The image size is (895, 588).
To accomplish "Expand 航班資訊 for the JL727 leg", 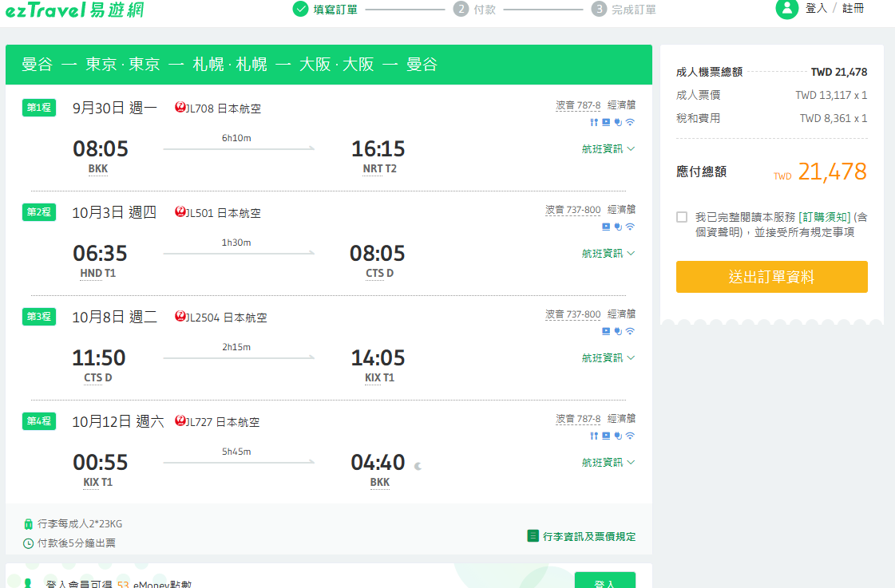I will coord(608,463).
